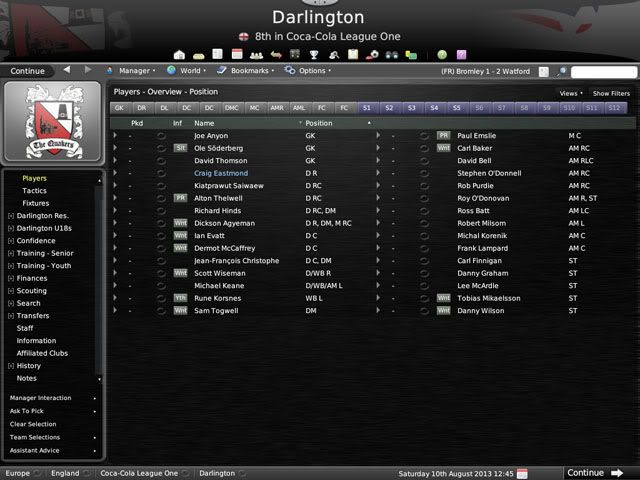This screenshot has height=480, width=640.
Task: Click Clear Selection
Action: [x=33, y=424]
